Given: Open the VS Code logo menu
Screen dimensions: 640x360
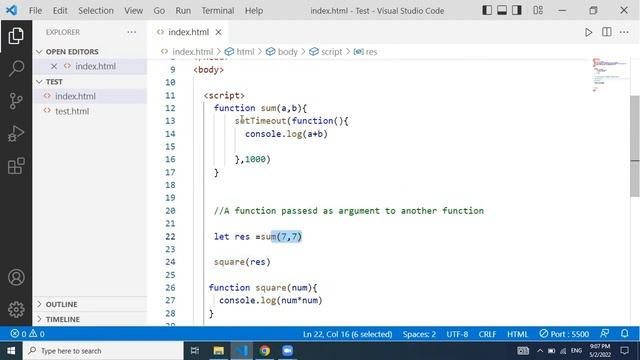Looking at the screenshot, I should 12,10.
